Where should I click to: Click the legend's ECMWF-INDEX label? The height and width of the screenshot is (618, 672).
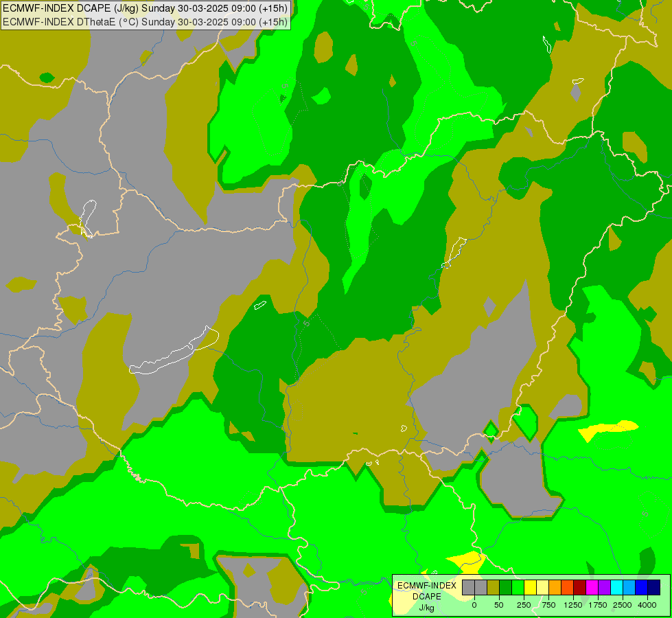(x=427, y=586)
